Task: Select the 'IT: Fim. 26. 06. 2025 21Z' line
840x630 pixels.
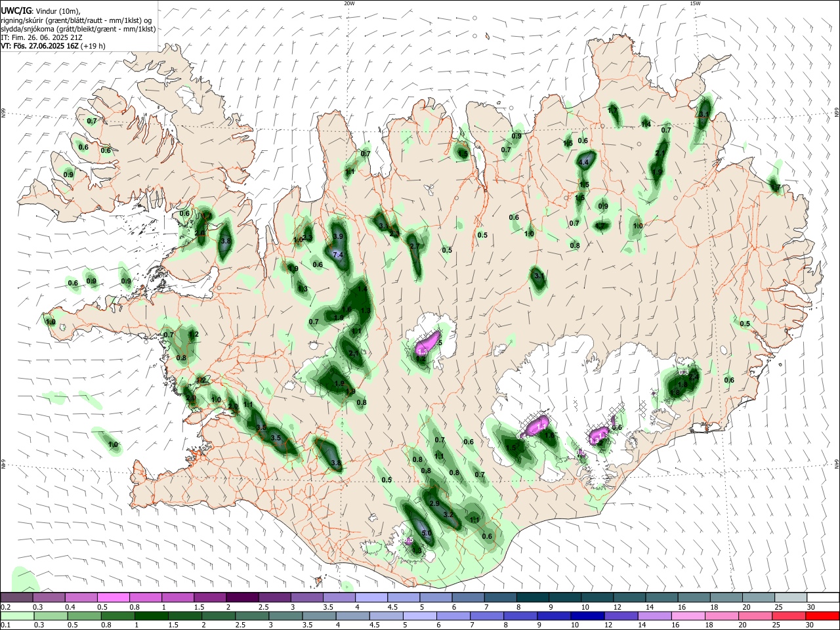Action: click(41, 37)
